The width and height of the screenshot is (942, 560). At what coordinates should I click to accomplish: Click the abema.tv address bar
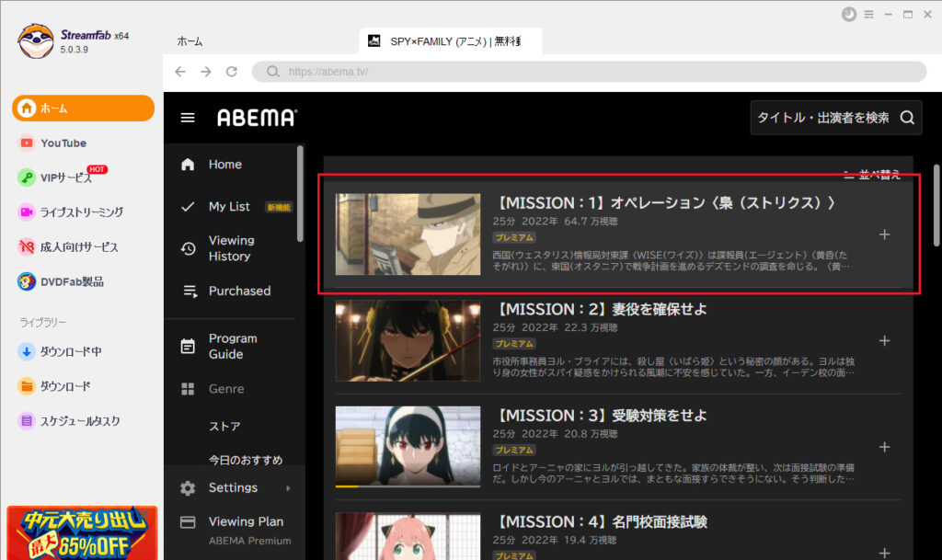(589, 72)
